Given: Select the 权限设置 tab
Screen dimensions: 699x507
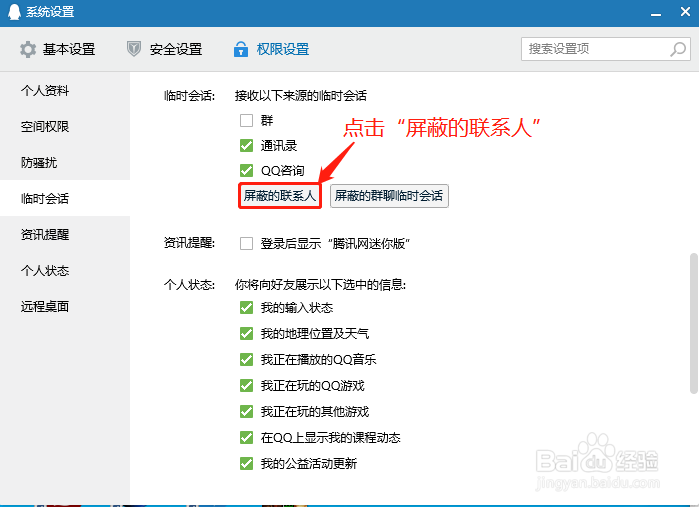Looking at the screenshot, I should pos(271,49).
